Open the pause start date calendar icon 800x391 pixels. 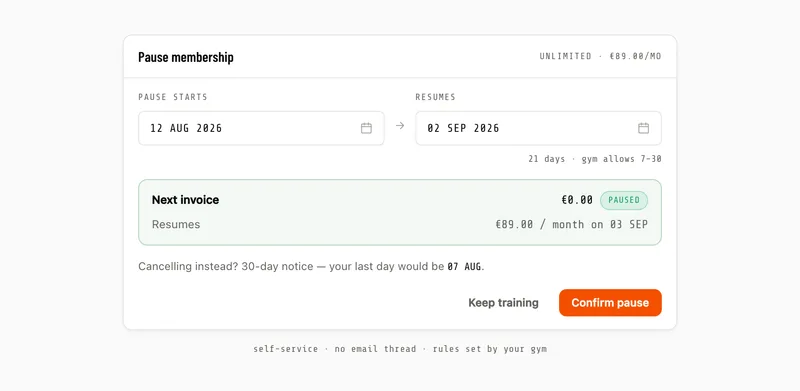click(366, 128)
